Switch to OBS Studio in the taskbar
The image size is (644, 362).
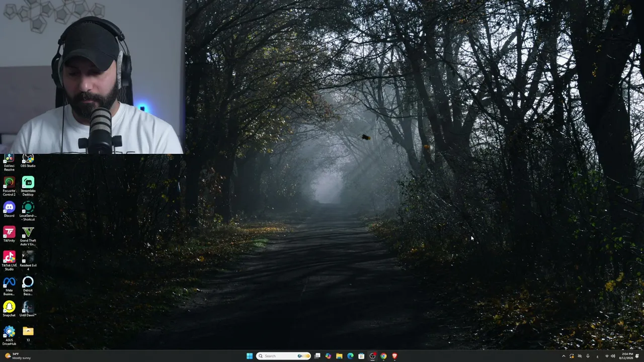tap(372, 356)
